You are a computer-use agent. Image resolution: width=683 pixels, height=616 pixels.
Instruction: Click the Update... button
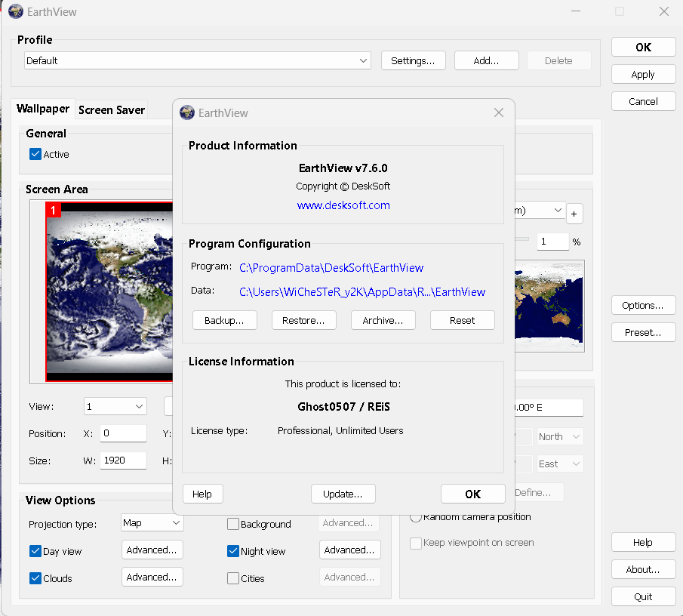[x=343, y=494]
